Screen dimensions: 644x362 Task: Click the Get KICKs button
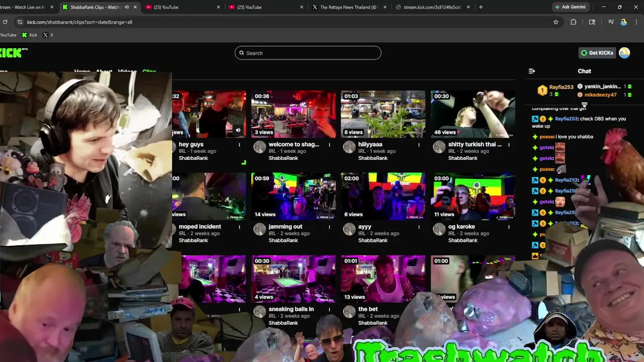coord(597,53)
